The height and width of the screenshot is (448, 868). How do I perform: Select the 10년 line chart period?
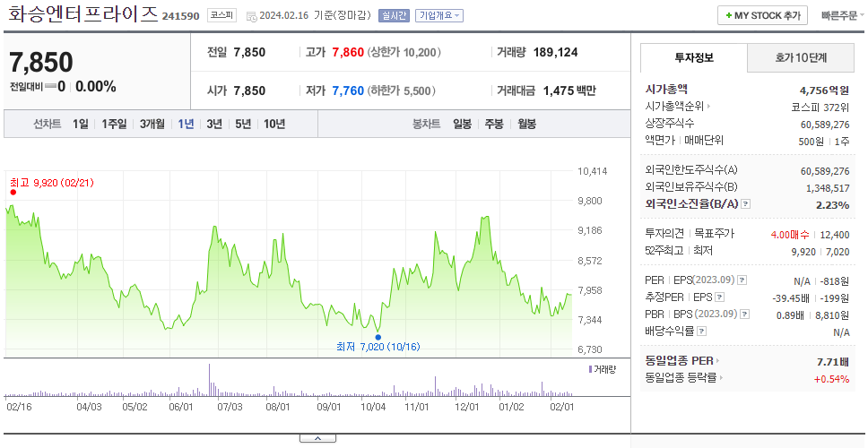[x=274, y=124]
